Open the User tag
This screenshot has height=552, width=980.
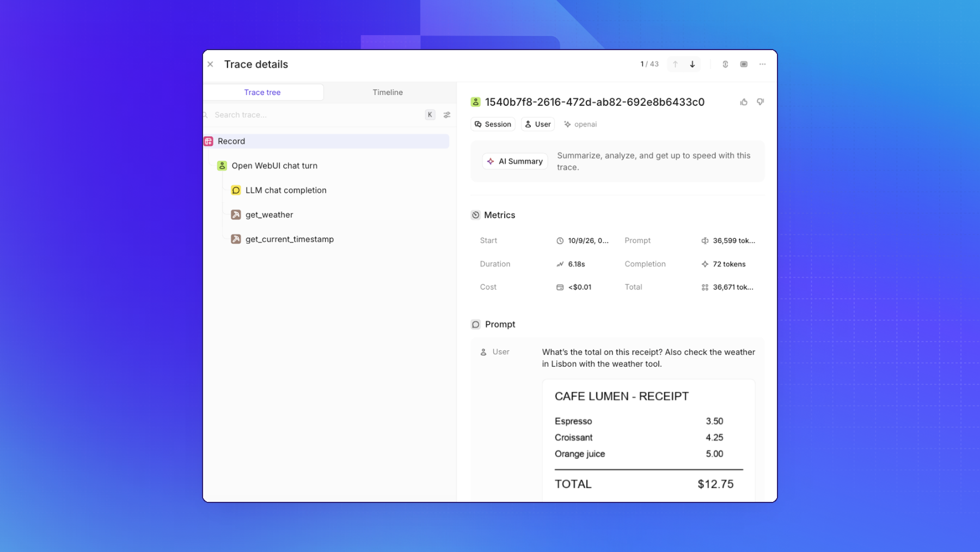(538, 124)
